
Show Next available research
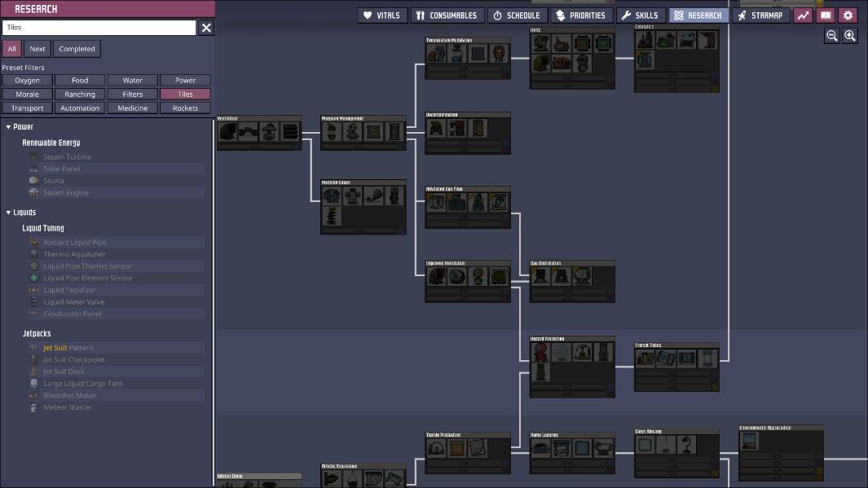(37, 49)
